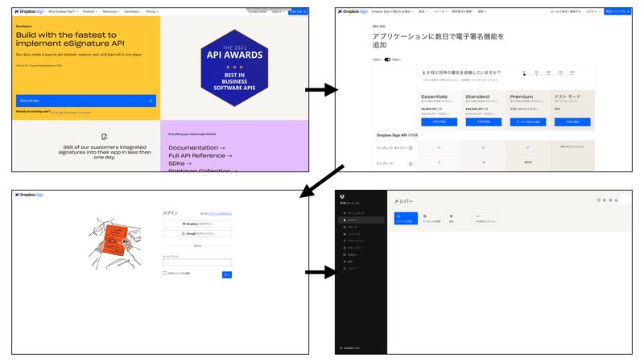The image size is (644, 362).
Task: Open ログイン dropdown in Japanese pricing page
Action: [593, 11]
